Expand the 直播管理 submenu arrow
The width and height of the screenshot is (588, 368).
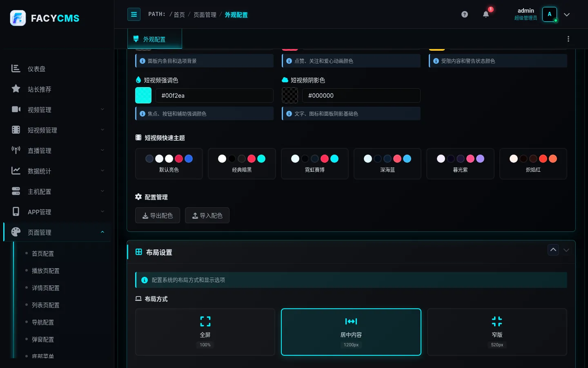coord(102,150)
